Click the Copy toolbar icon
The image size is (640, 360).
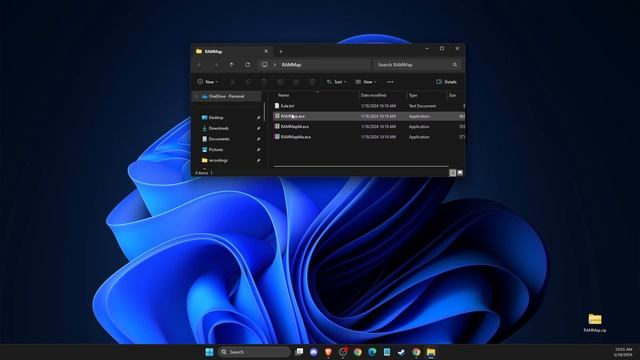coord(248,82)
